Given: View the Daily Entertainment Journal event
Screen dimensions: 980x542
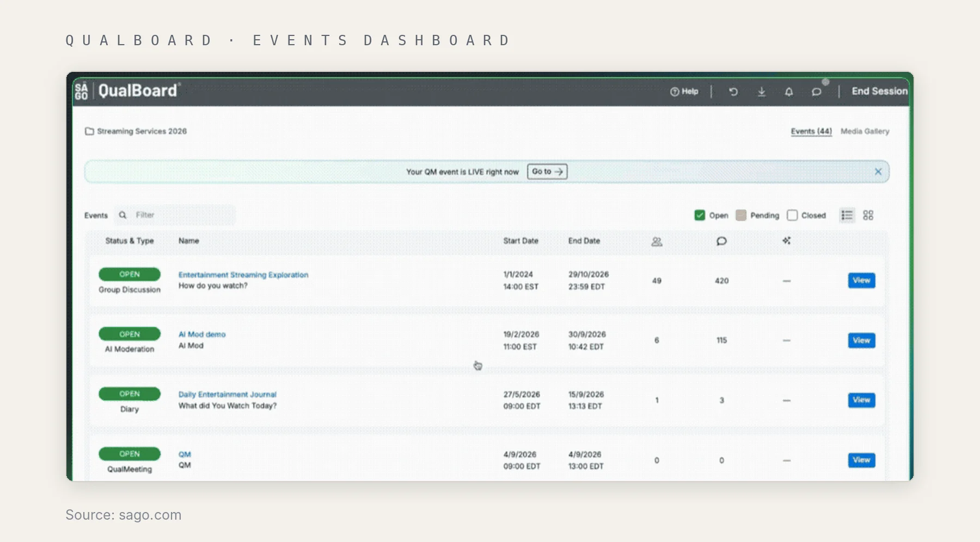Looking at the screenshot, I should (861, 400).
